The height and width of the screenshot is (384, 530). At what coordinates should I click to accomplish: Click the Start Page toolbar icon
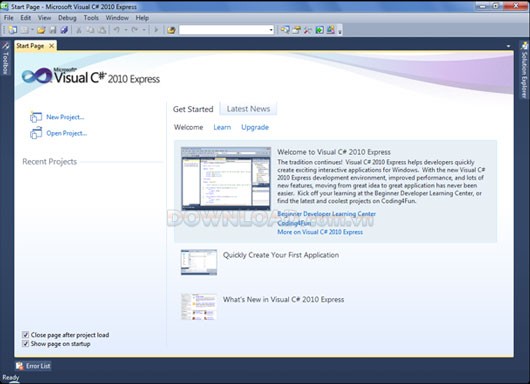point(319,30)
